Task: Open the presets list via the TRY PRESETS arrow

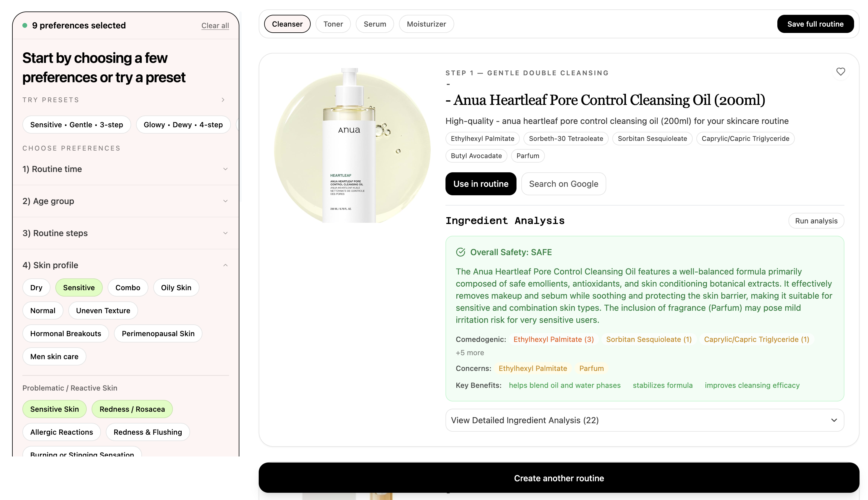Action: 223,99
